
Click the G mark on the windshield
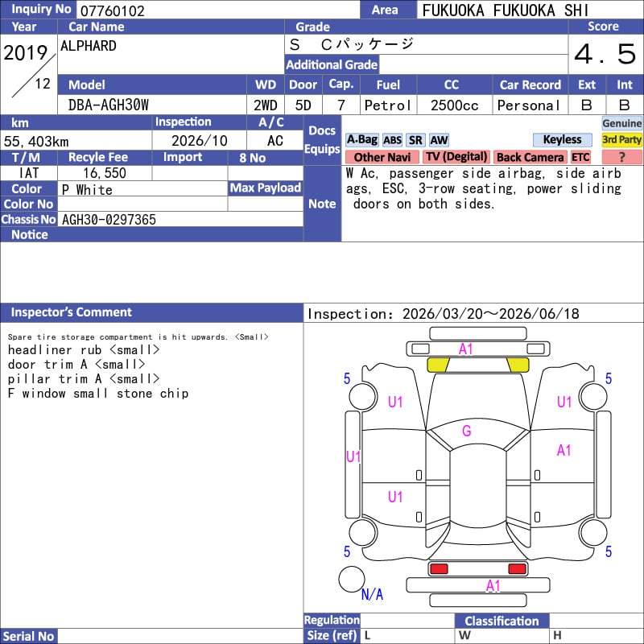pyautogui.click(x=466, y=431)
